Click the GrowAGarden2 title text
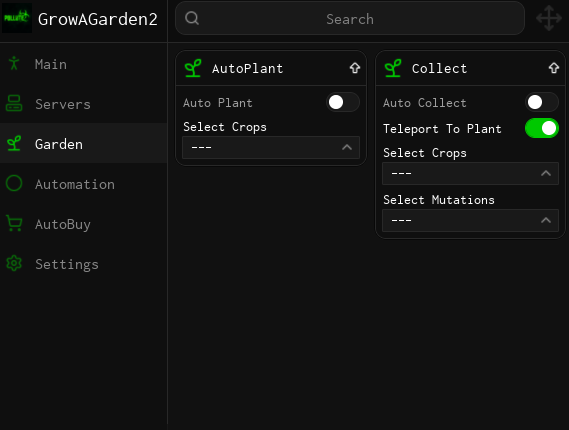The image size is (569, 430). click(98, 19)
